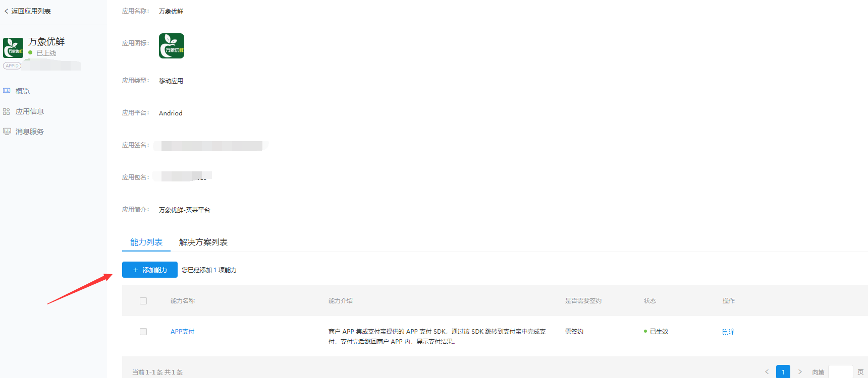Viewport: 868px width, 378px height.
Task: Click the 消息服务 icon in sidebar
Action: [x=7, y=132]
